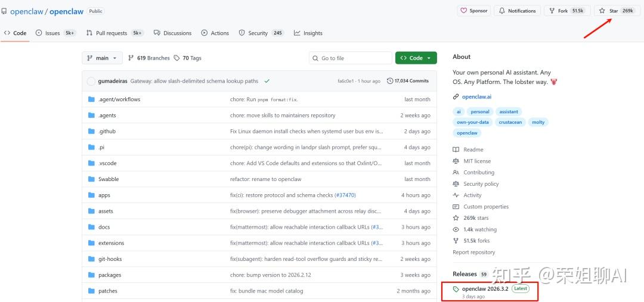Open the docs folder
The height and width of the screenshot is (302, 644).
104,227
